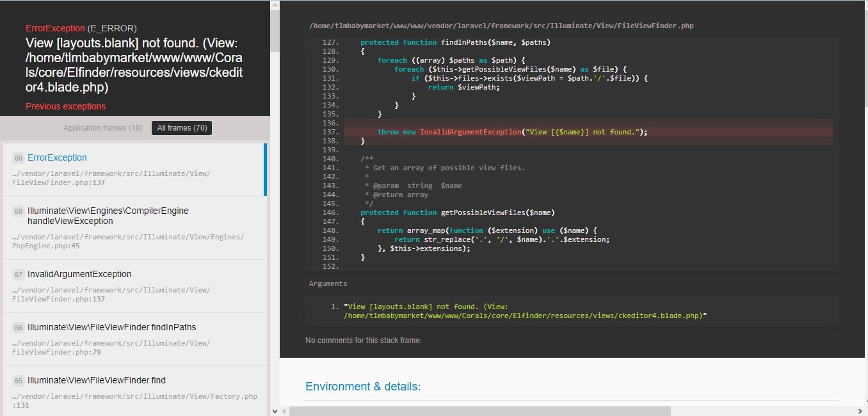The width and height of the screenshot is (868, 416).
Task: Click PhpEngine.php:45 path under frame 68
Action: [x=128, y=241]
